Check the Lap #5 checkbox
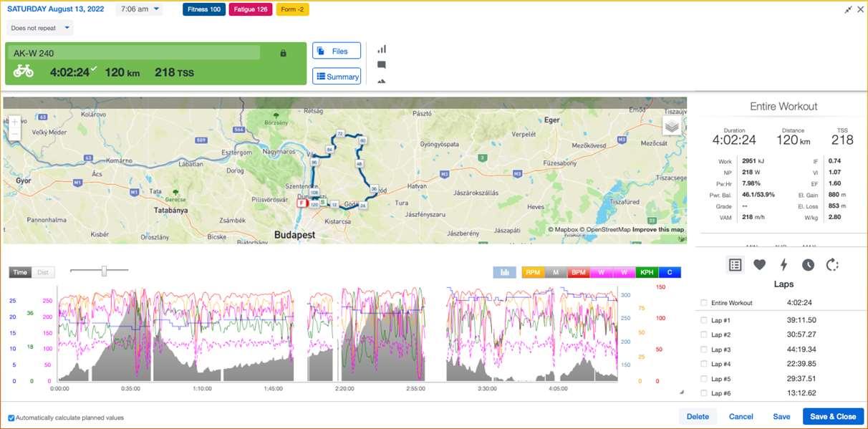This screenshot has width=868, height=429. point(704,379)
